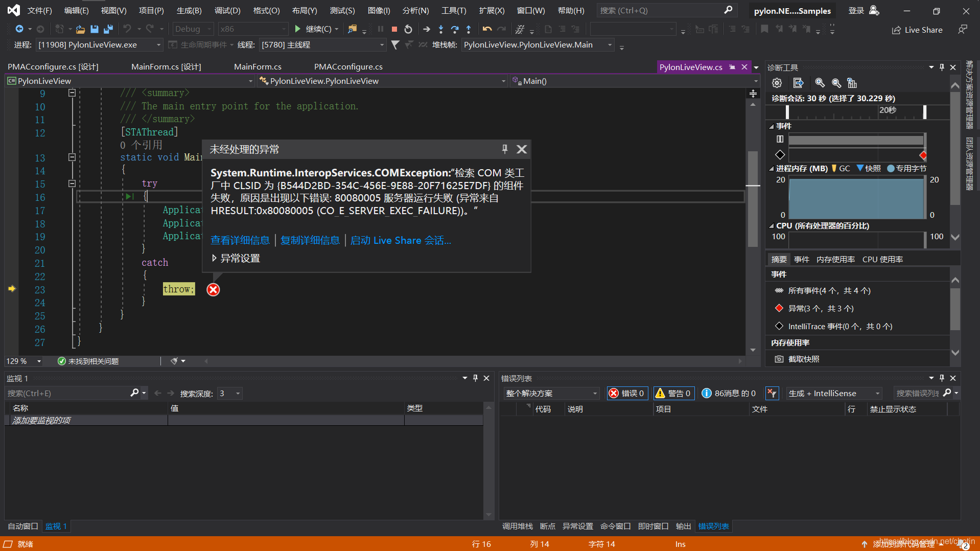Click the Open File folder icon

click(80, 29)
